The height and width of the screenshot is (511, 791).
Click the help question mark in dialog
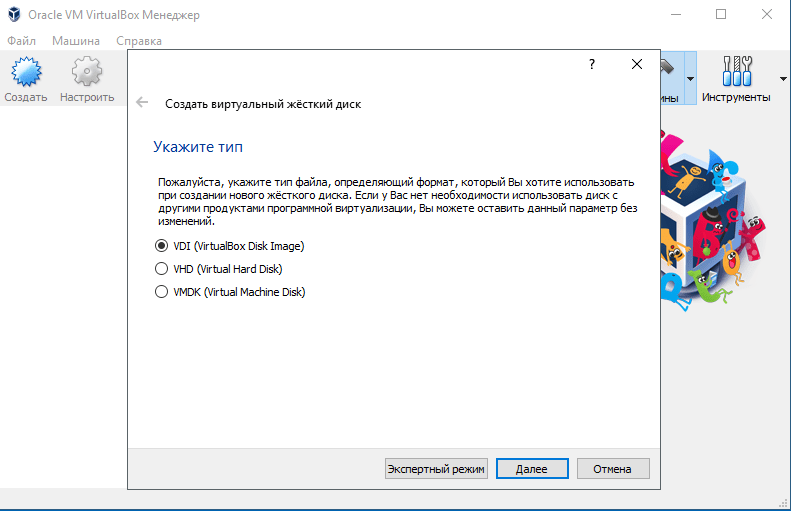point(592,64)
